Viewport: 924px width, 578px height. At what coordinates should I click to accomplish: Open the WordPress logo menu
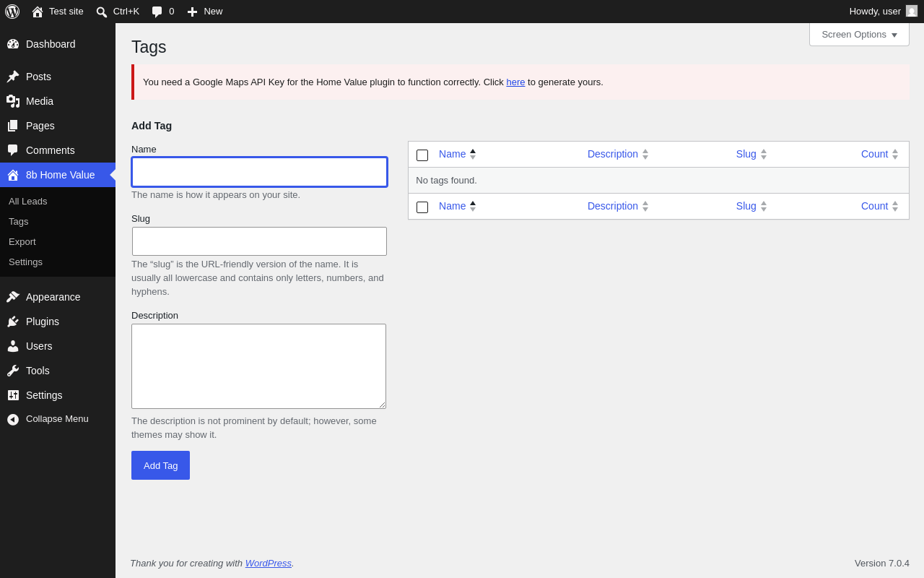click(x=12, y=12)
